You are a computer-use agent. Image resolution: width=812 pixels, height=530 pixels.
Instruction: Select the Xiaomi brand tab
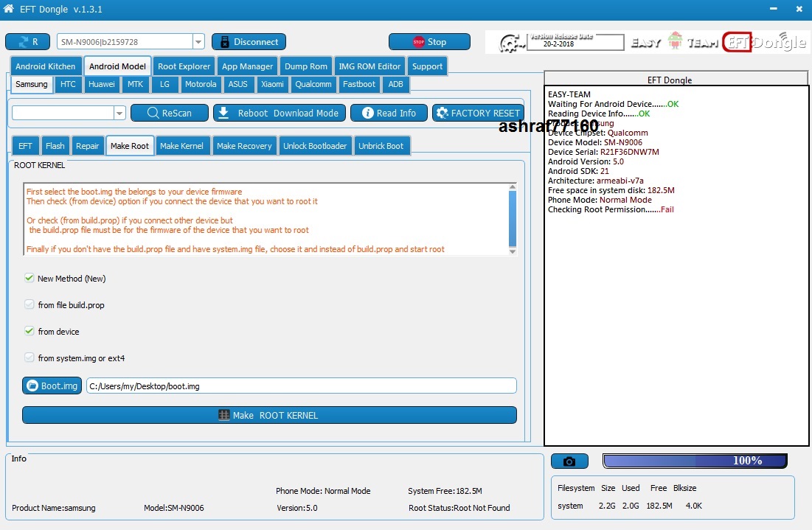[x=272, y=84]
